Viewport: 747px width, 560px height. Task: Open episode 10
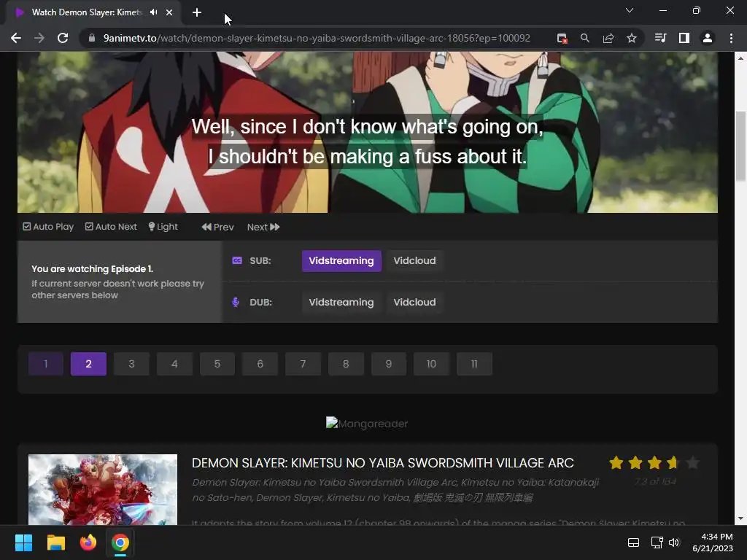(x=432, y=365)
